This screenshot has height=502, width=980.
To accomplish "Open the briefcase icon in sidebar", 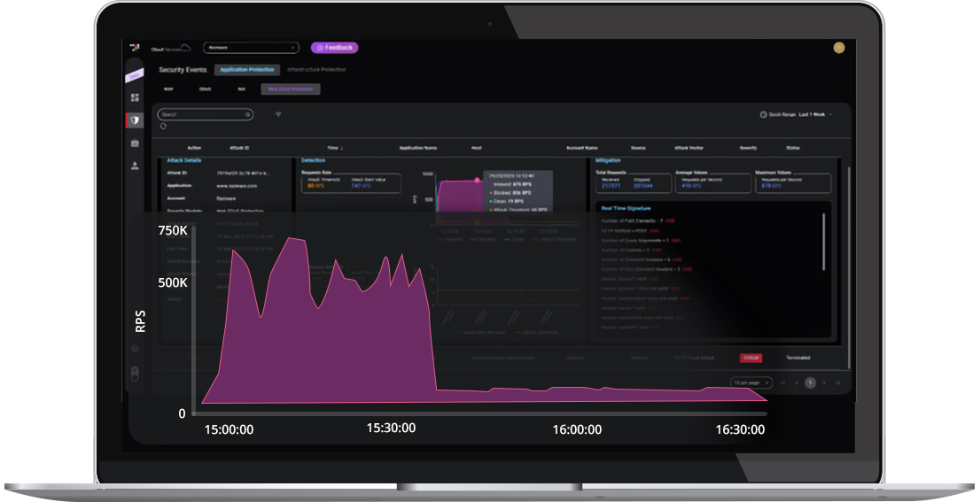I will point(135,143).
